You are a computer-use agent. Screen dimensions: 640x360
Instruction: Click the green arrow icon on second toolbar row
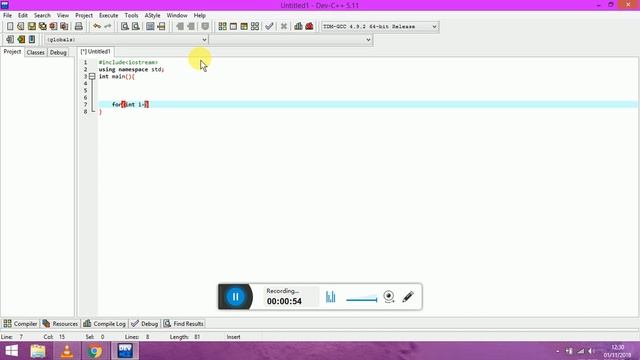(x=21, y=40)
